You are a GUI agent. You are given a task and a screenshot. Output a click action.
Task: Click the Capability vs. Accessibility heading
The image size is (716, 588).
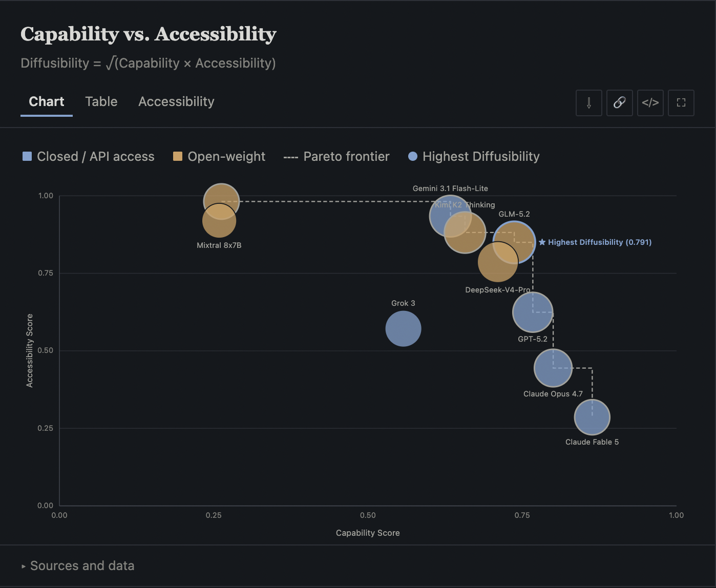pyautogui.click(x=149, y=34)
